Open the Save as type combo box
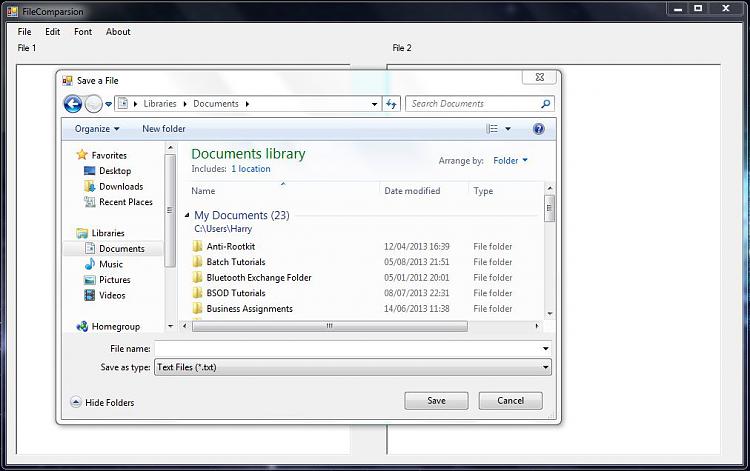Screen dimensions: 750x471 point(353,367)
